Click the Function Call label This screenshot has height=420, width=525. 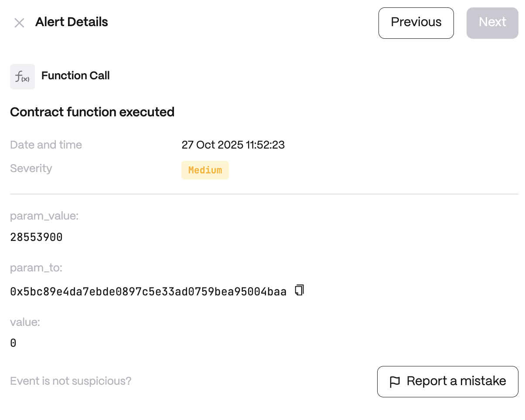tap(75, 76)
